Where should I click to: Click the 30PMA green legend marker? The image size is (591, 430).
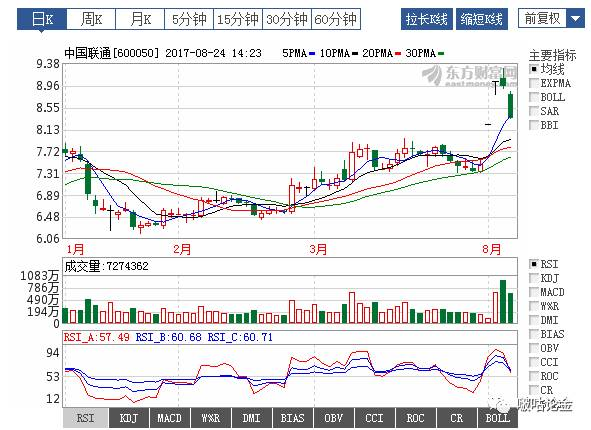pyautogui.click(x=441, y=54)
